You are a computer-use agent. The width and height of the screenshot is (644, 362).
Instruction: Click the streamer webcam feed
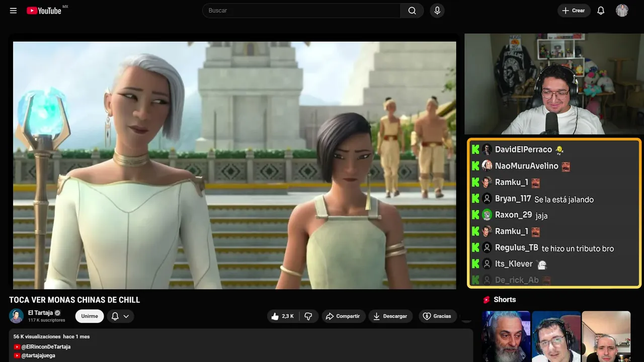pos(553,84)
